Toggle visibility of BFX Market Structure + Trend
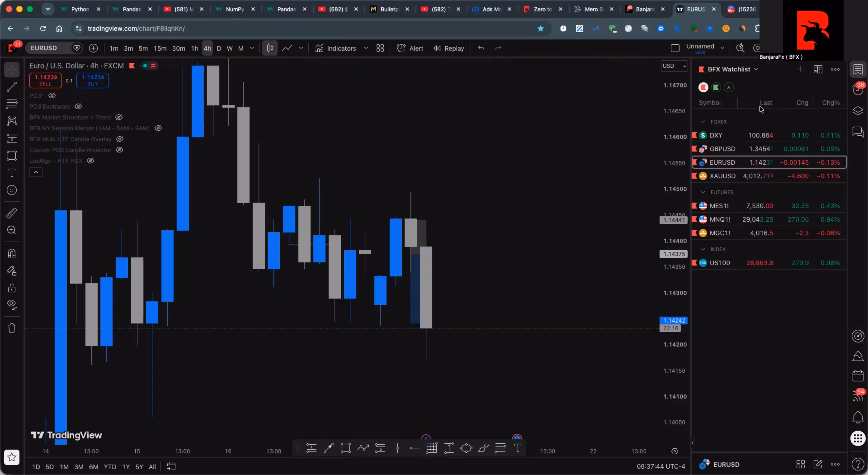868x475 pixels. tap(119, 117)
